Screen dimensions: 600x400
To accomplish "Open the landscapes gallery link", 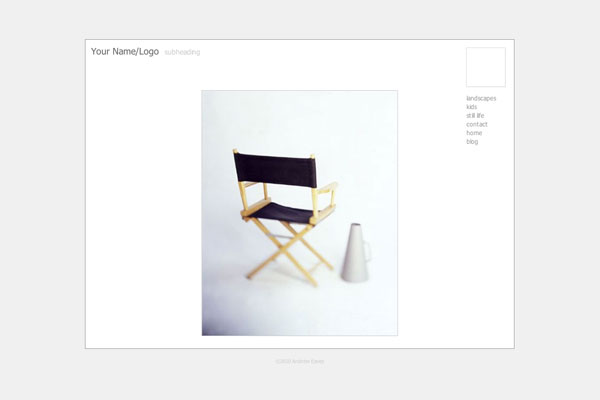I will click(x=481, y=98).
